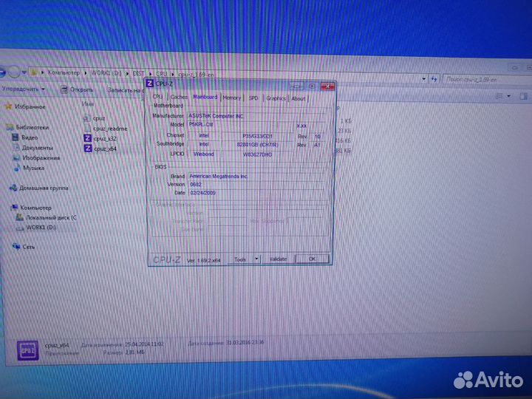Select the BIOS version 0602

tap(256, 185)
